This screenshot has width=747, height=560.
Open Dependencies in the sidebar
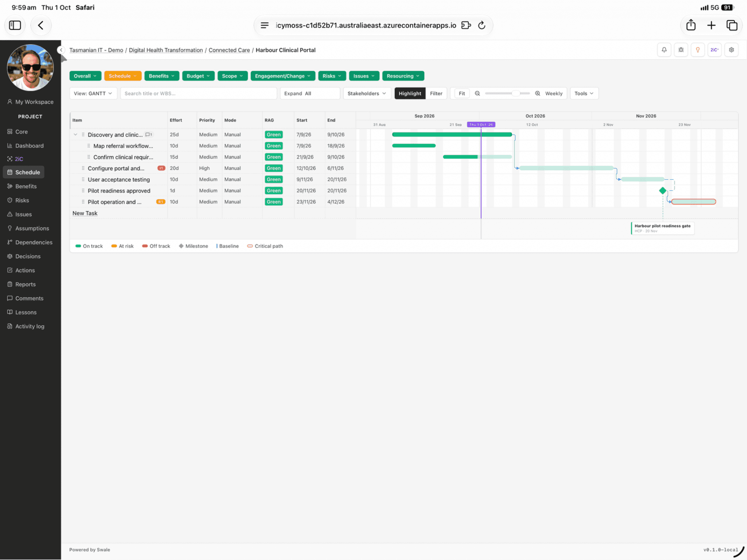pyautogui.click(x=34, y=242)
